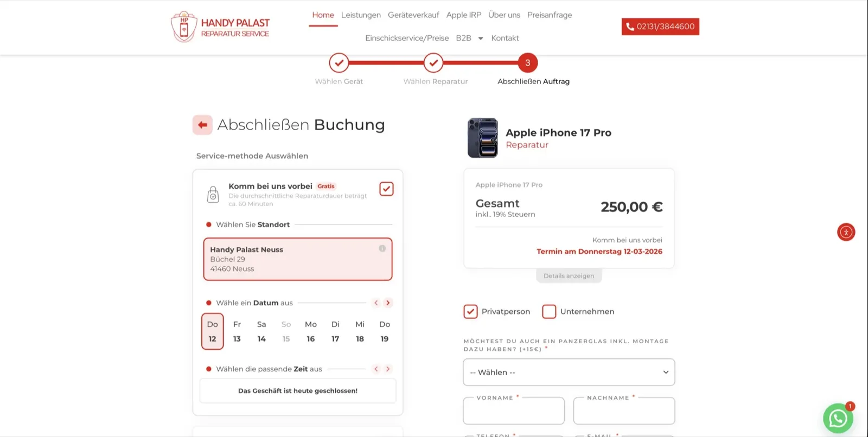Show previous dates with the left date arrow

[376, 303]
